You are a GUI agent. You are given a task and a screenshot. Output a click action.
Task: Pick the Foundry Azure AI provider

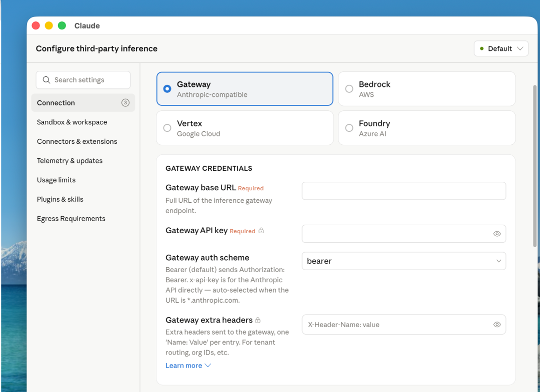point(349,128)
